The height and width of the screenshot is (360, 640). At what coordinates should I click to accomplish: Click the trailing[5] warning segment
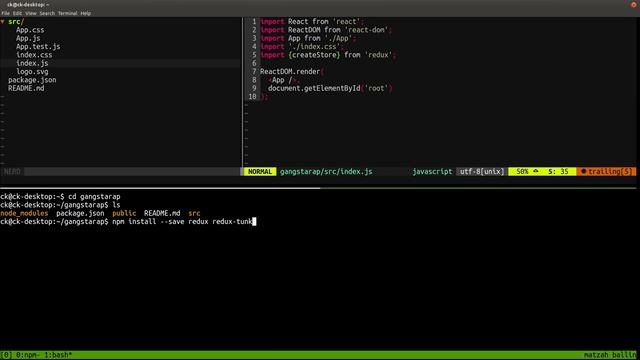[607, 171]
